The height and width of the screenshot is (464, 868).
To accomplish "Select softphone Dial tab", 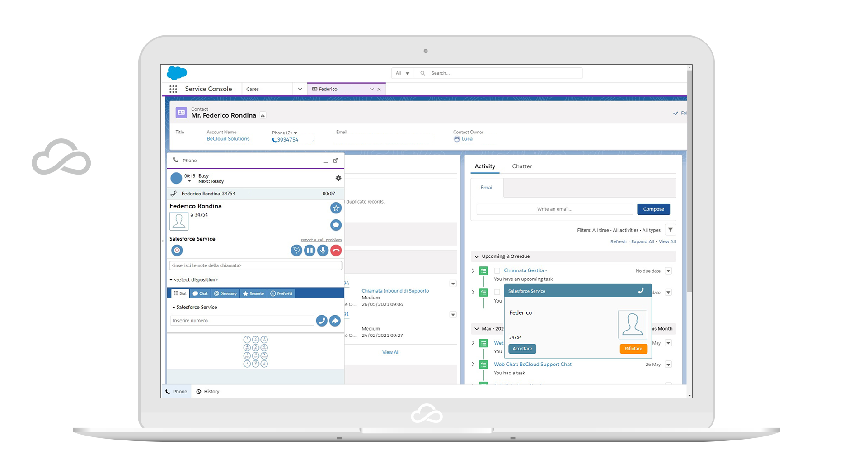I will click(180, 294).
